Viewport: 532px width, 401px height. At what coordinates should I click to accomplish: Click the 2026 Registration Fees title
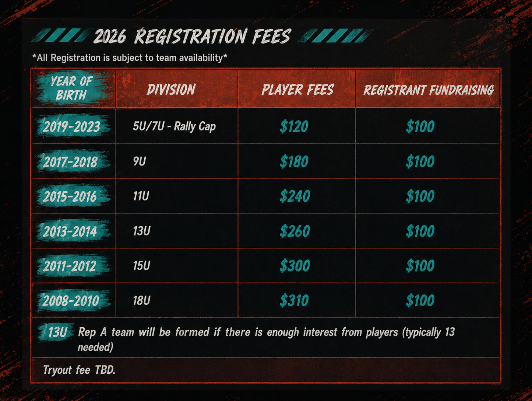192,36
